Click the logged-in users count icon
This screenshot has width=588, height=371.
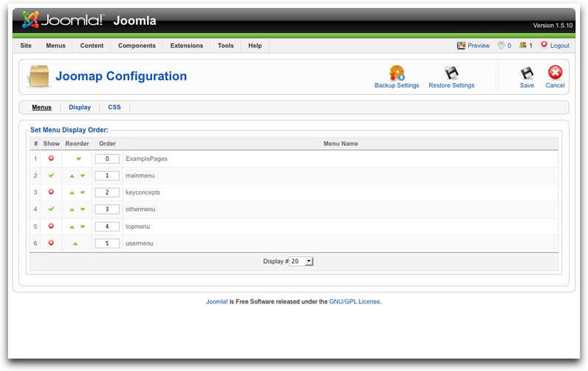(x=523, y=45)
